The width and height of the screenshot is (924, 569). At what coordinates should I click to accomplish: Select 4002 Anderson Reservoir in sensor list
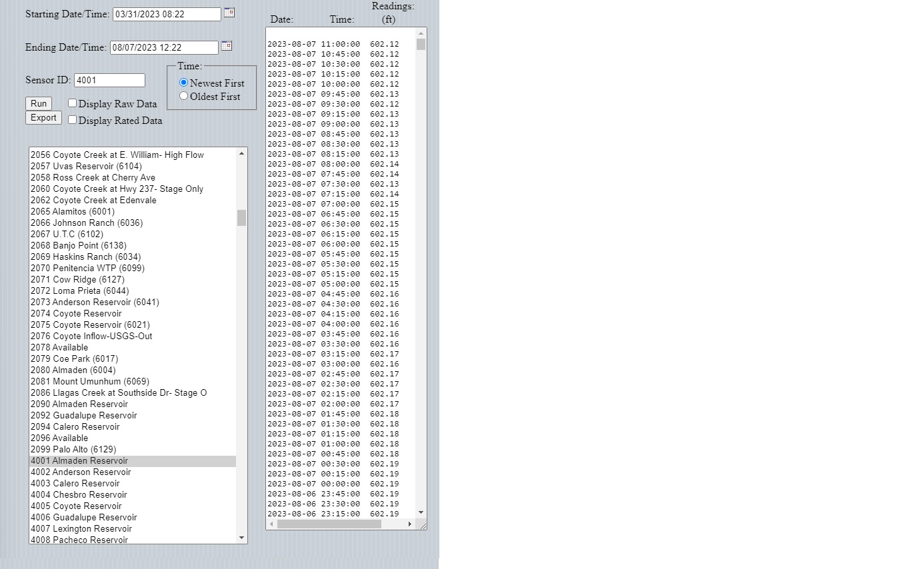click(81, 472)
